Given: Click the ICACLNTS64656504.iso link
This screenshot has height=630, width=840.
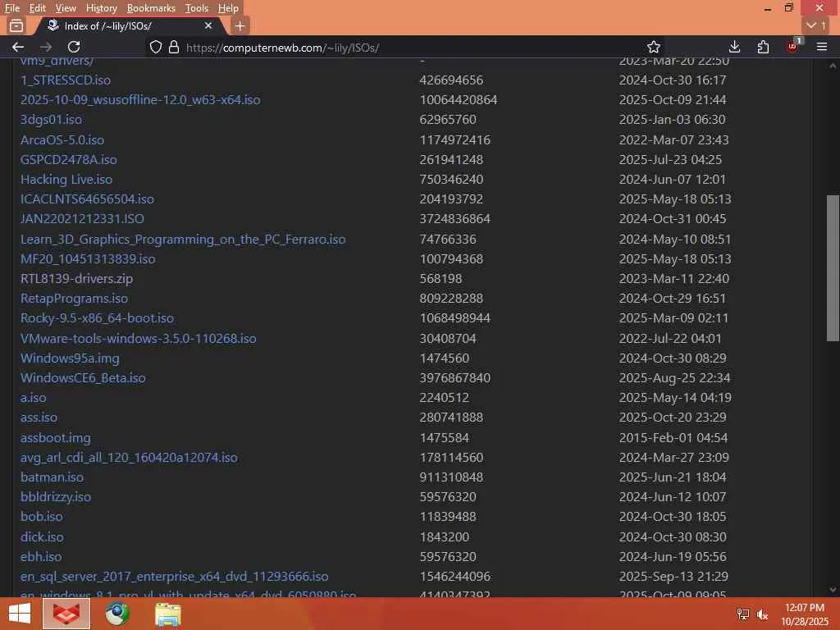Looking at the screenshot, I should 87,199.
